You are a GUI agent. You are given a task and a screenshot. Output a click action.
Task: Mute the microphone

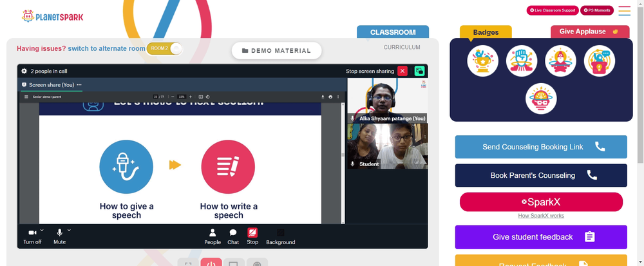(59, 236)
